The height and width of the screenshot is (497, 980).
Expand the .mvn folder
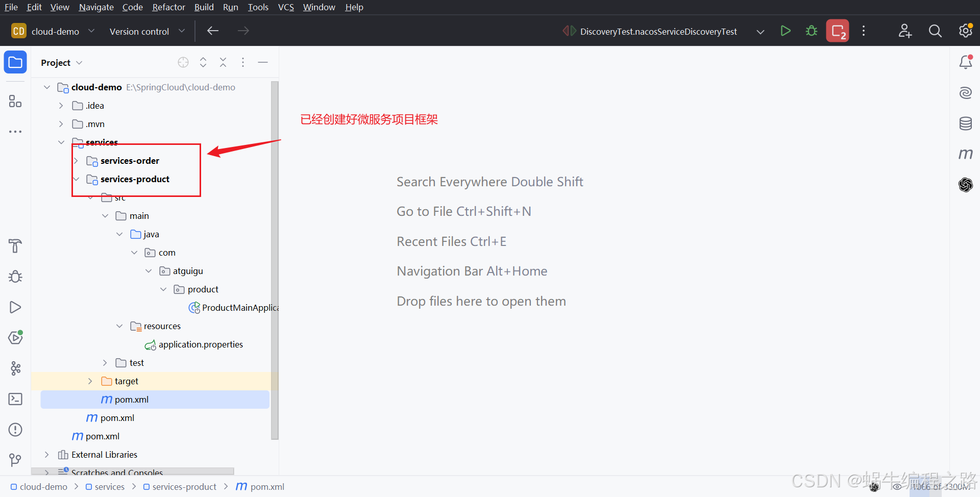[61, 124]
